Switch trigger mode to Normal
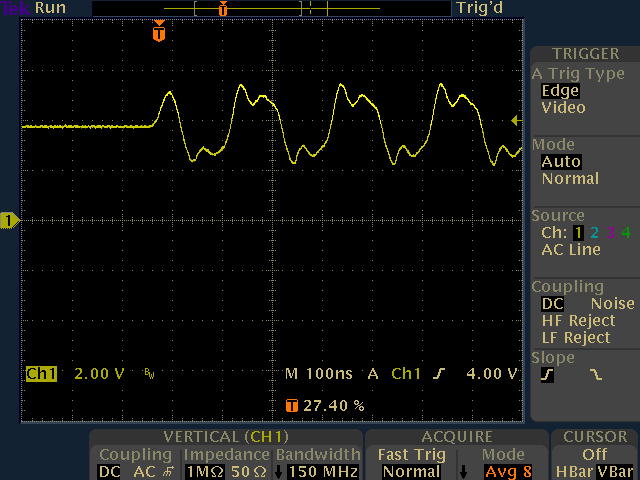Image resolution: width=640 pixels, height=480 pixels. point(570,179)
